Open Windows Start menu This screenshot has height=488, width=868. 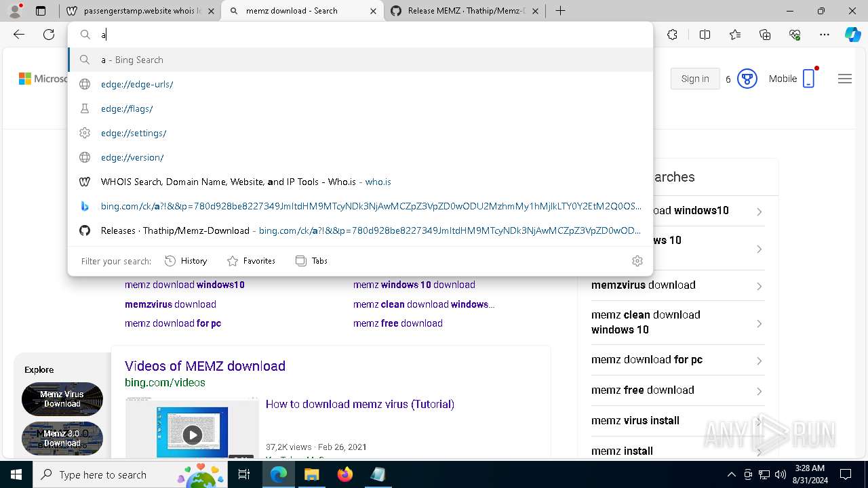16,474
